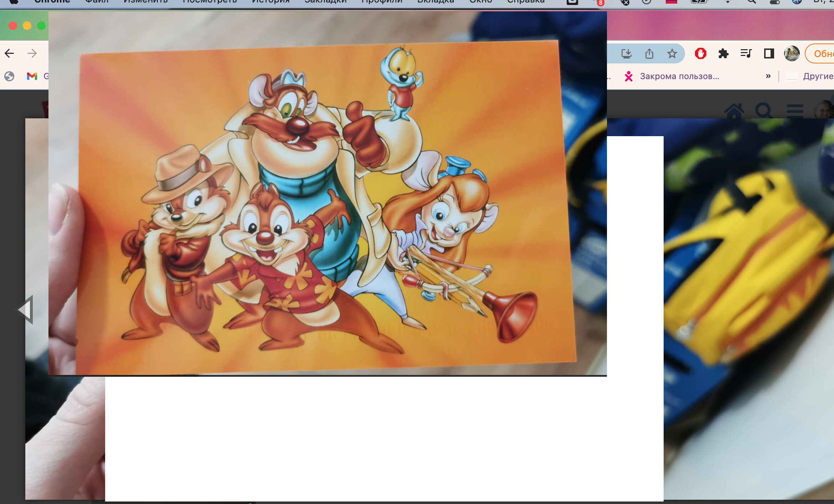
Task: Open the site hamburger menu
Action: (795, 111)
